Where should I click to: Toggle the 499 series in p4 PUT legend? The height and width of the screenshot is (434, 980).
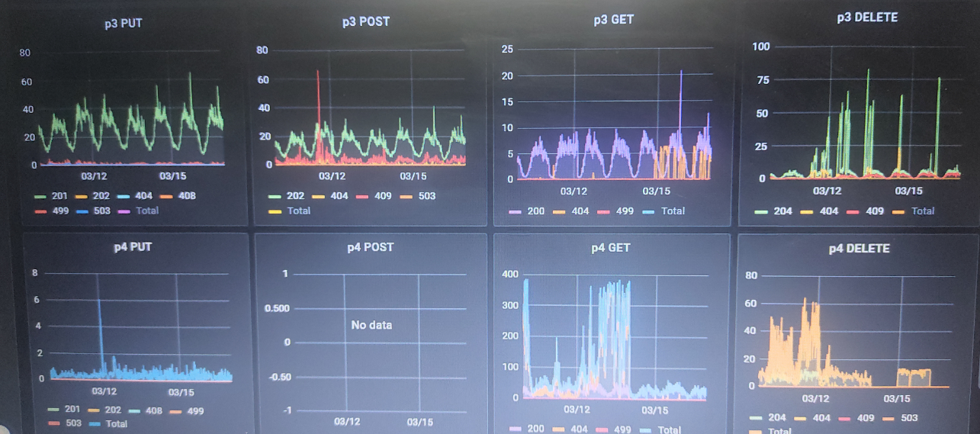(188, 410)
